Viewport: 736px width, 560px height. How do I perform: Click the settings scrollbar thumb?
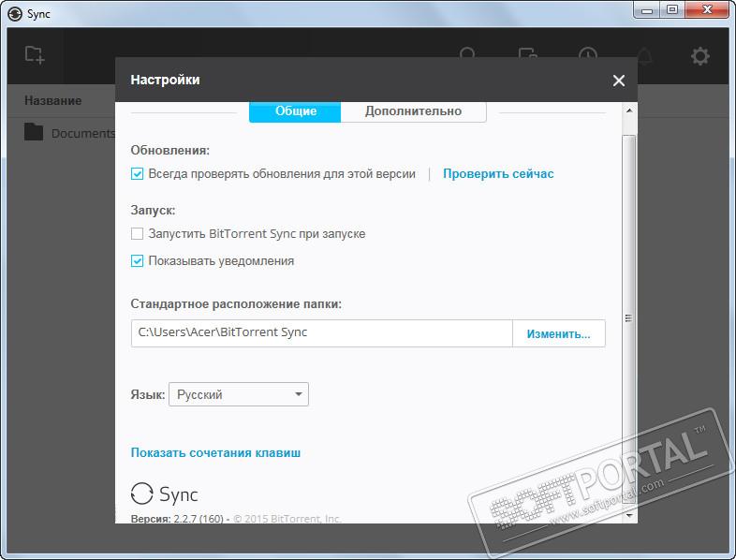pos(629,318)
